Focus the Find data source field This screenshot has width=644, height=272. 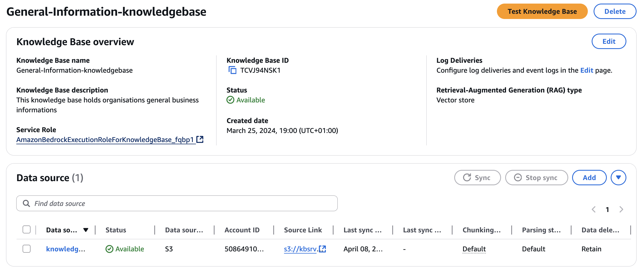point(182,203)
